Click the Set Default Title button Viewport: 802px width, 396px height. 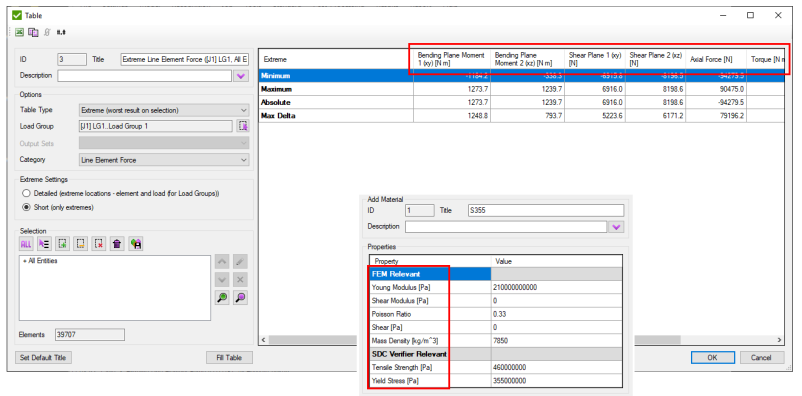(43, 358)
